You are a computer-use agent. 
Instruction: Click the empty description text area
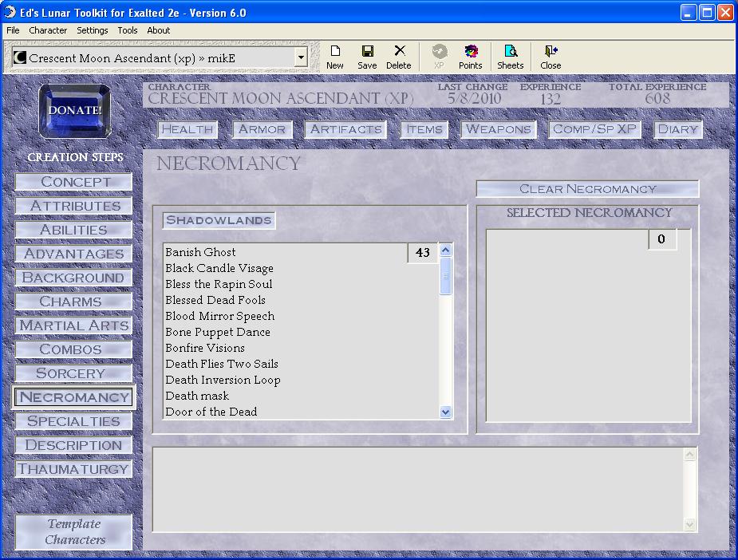click(x=418, y=490)
